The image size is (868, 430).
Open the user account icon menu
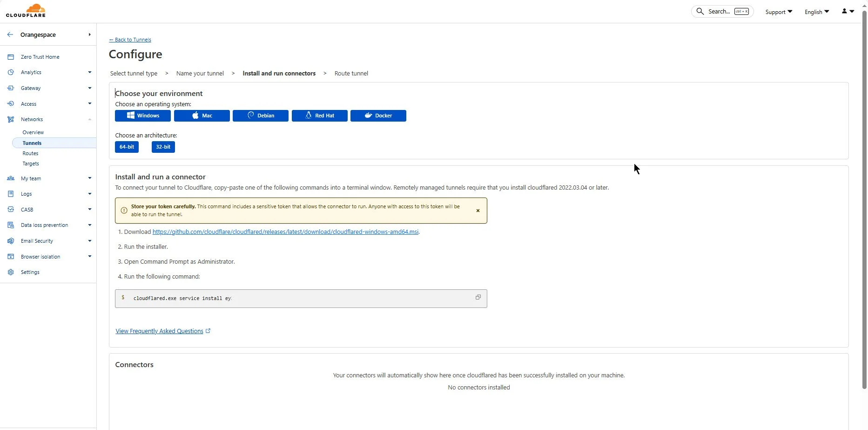[848, 11]
